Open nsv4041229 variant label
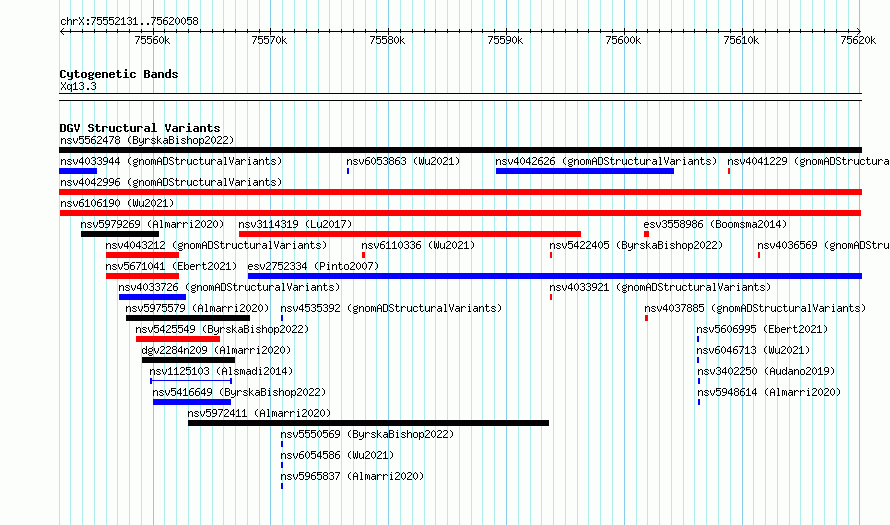Viewport: 890px width, 525px height. click(808, 161)
